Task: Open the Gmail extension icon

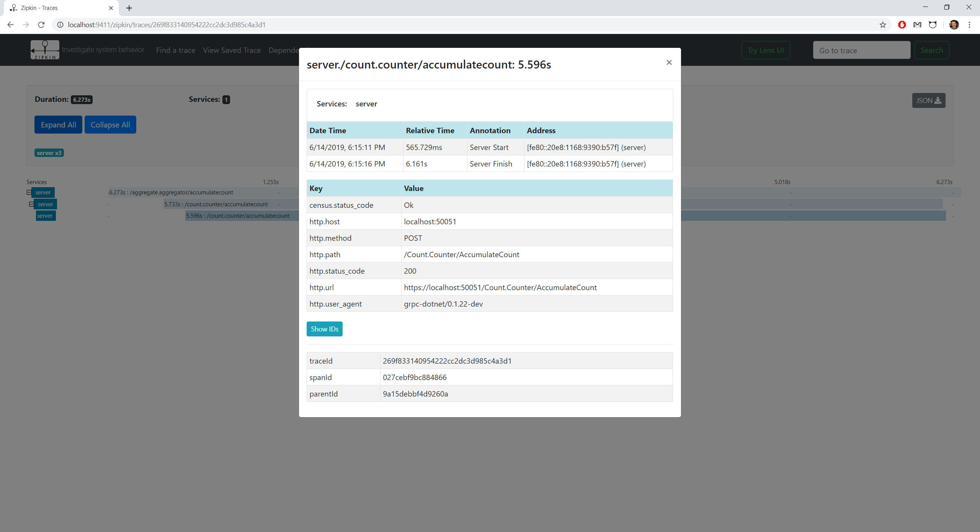Action: point(917,25)
